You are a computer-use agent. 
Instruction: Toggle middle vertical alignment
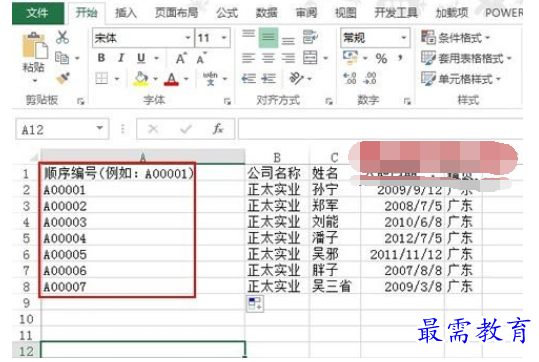click(x=268, y=37)
